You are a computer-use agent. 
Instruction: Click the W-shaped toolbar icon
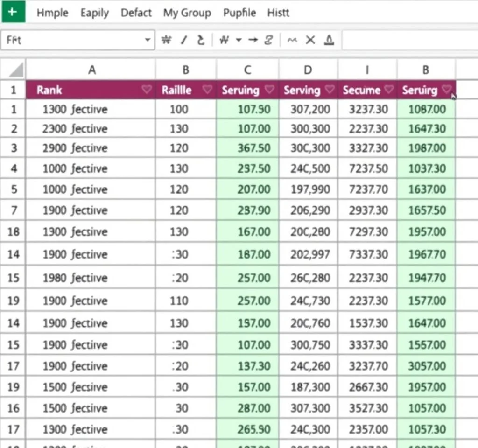tap(224, 40)
